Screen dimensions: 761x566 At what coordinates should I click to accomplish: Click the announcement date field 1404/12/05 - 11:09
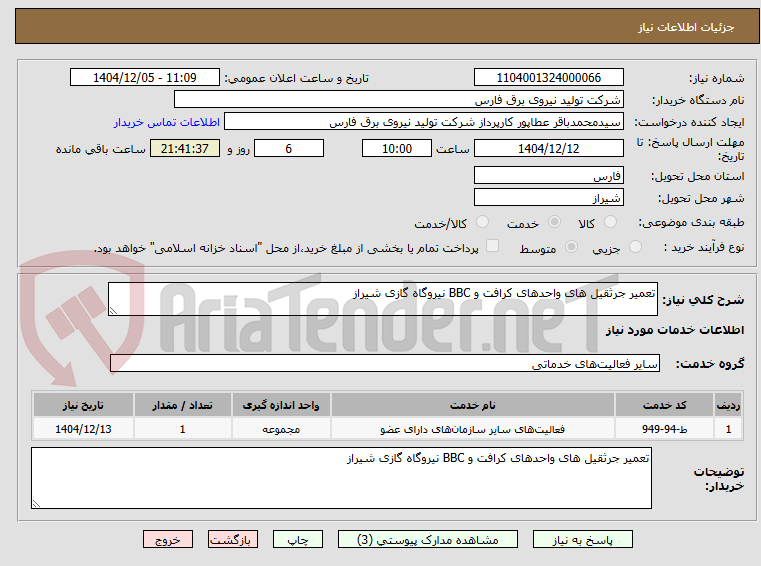(x=145, y=78)
